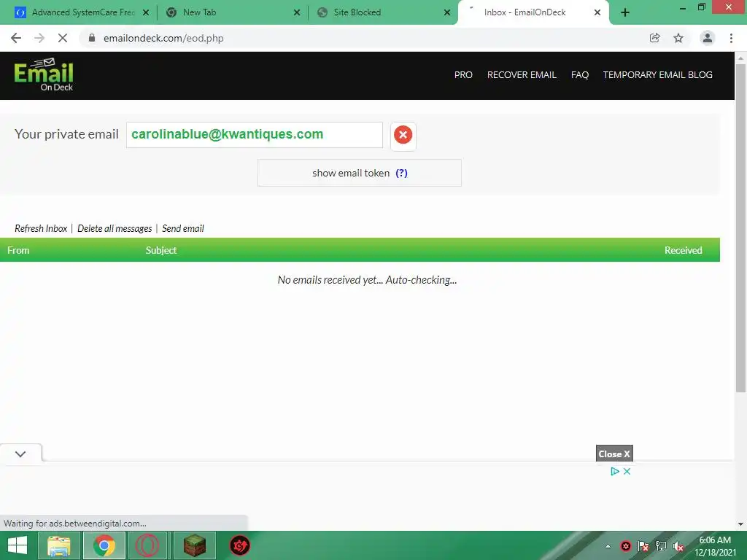Open the red gear taskbar app

[x=239, y=545]
